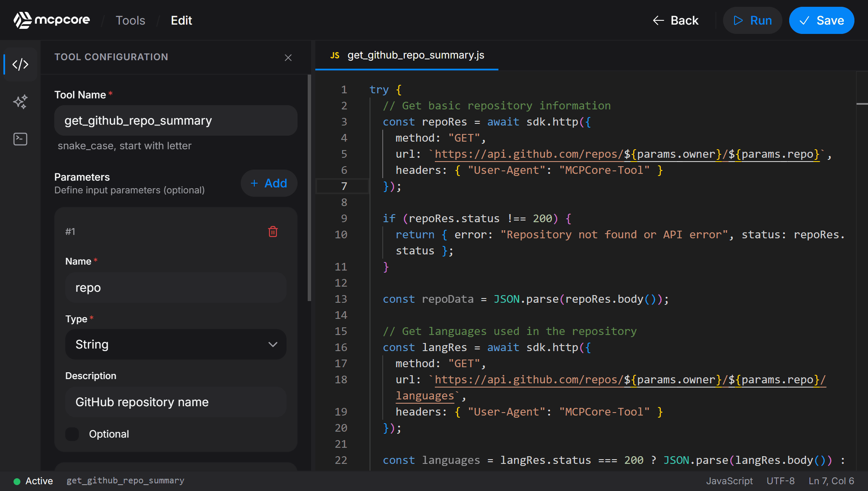Switch to the Tools breadcrumb item
This screenshot has width=868, height=491.
click(130, 20)
